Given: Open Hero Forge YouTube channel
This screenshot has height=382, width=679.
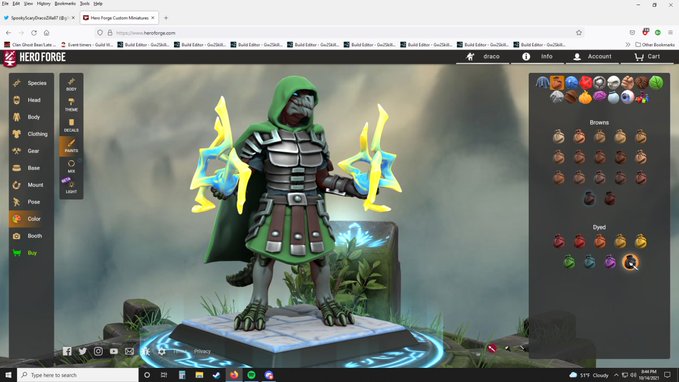Looking at the screenshot, I should pos(114,351).
